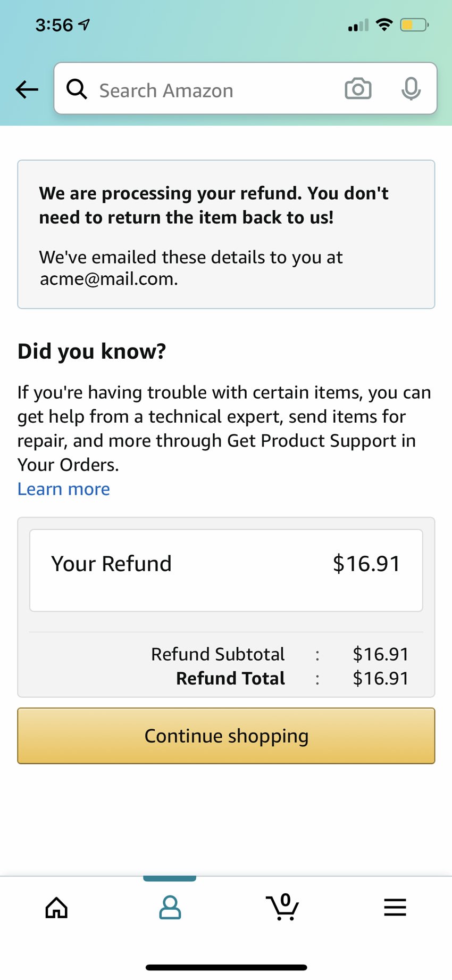Screen dimensions: 452x980
Task: Open the Profile account icon
Action: coord(169,908)
